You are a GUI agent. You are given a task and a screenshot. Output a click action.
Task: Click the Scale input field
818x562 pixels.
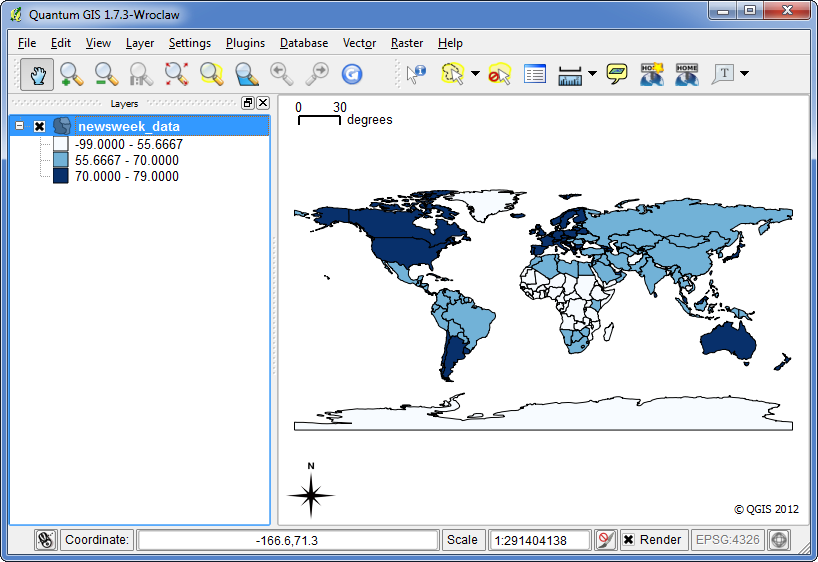click(540, 540)
